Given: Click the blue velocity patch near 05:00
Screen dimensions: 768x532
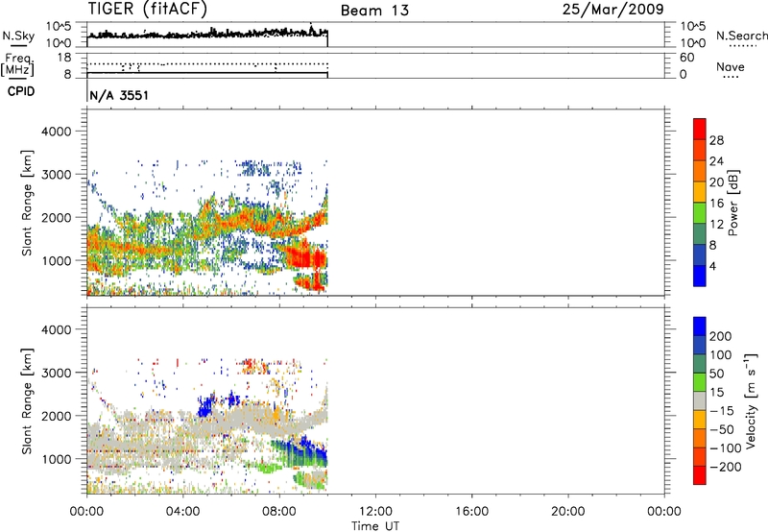Looking at the screenshot, I should (206, 406).
